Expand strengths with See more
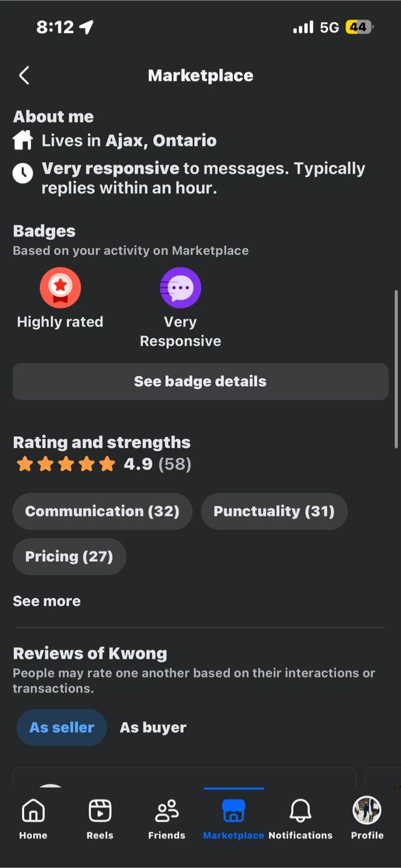Screen dimensions: 401x868 47,601
